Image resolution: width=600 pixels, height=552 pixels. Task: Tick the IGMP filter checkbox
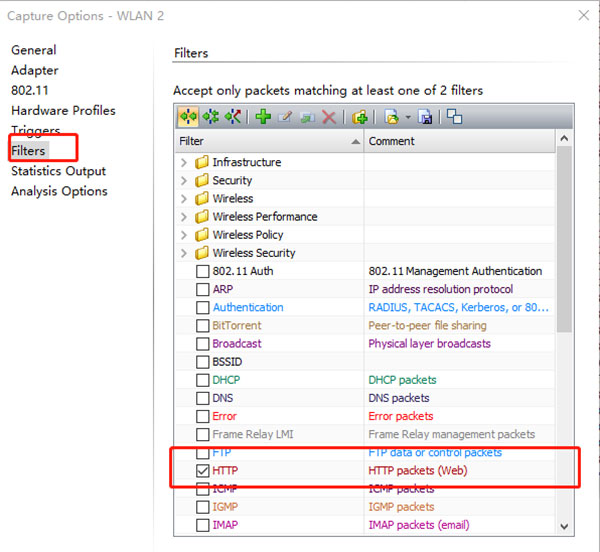202,507
